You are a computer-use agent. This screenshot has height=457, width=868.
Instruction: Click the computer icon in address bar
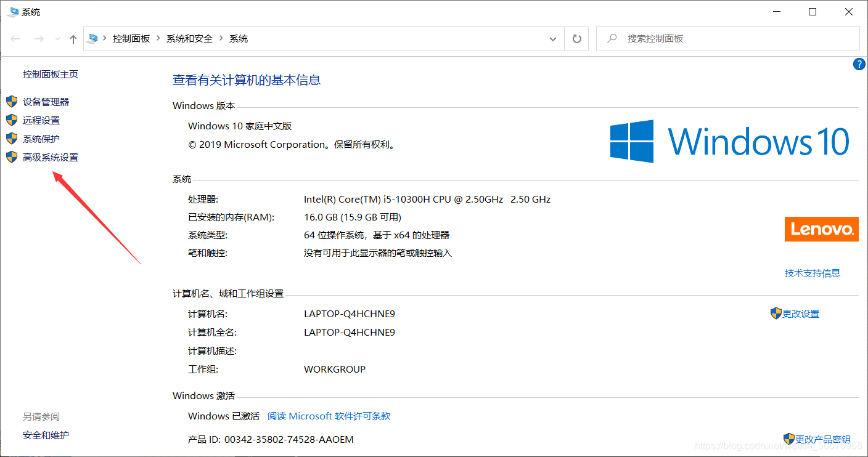[x=93, y=38]
